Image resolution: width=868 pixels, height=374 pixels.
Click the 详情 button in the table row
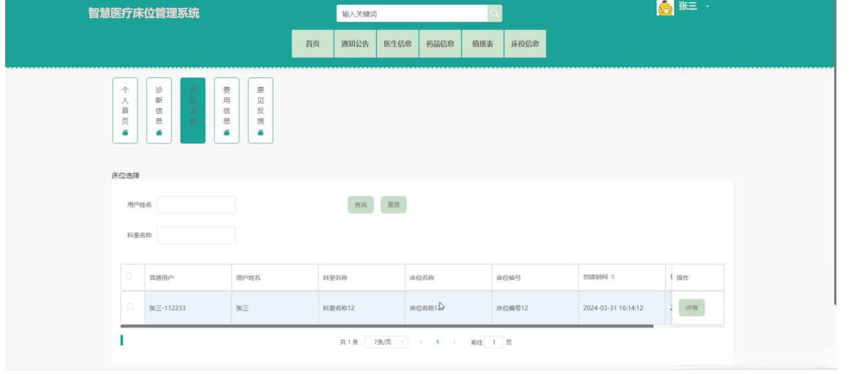(x=691, y=308)
